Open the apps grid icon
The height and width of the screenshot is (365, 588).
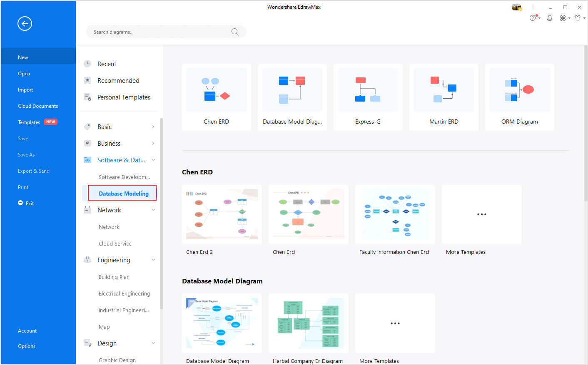click(563, 18)
